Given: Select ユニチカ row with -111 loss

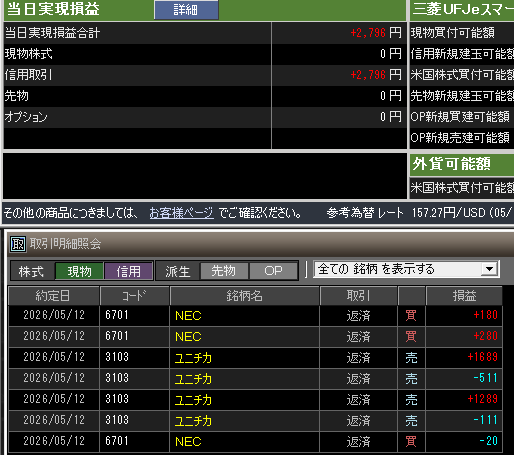Looking at the screenshot, I should point(255,420).
